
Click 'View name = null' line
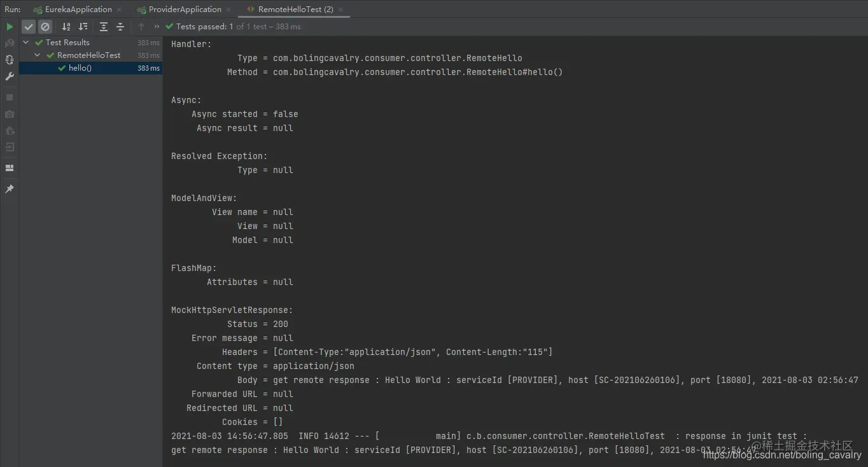pyautogui.click(x=253, y=212)
